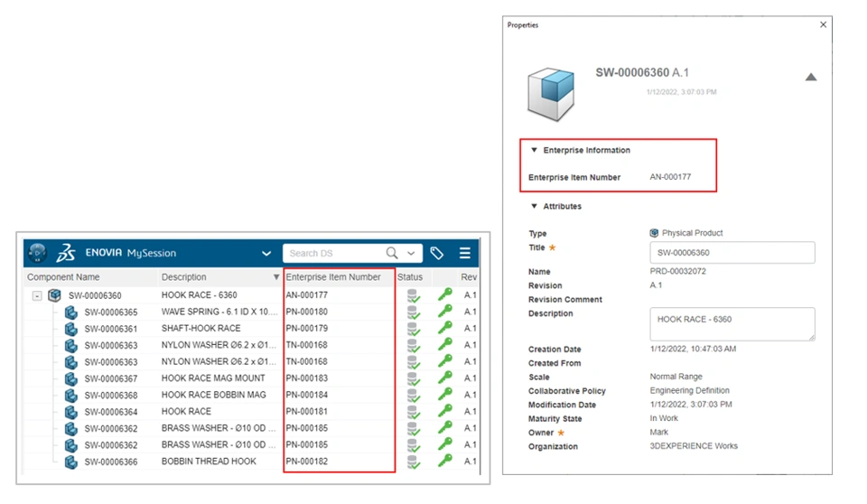Image resolution: width=867 pixels, height=504 pixels.
Task: Click the PRD-00032072 name value
Action: click(x=678, y=272)
